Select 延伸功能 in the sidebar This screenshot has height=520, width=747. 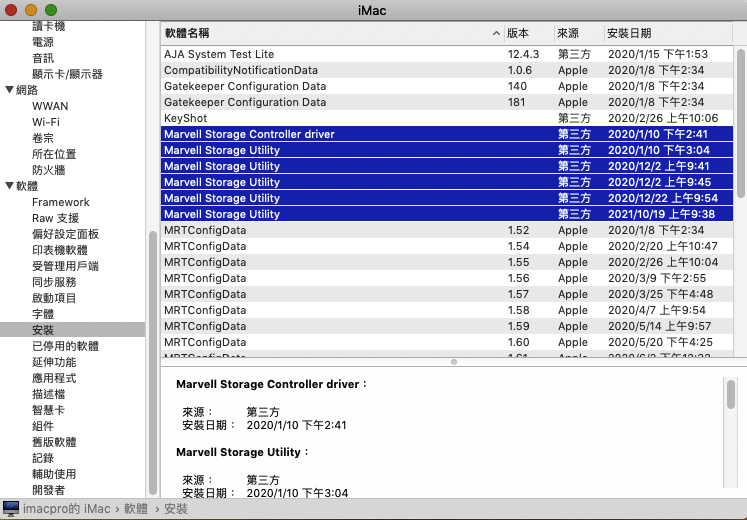pos(54,362)
